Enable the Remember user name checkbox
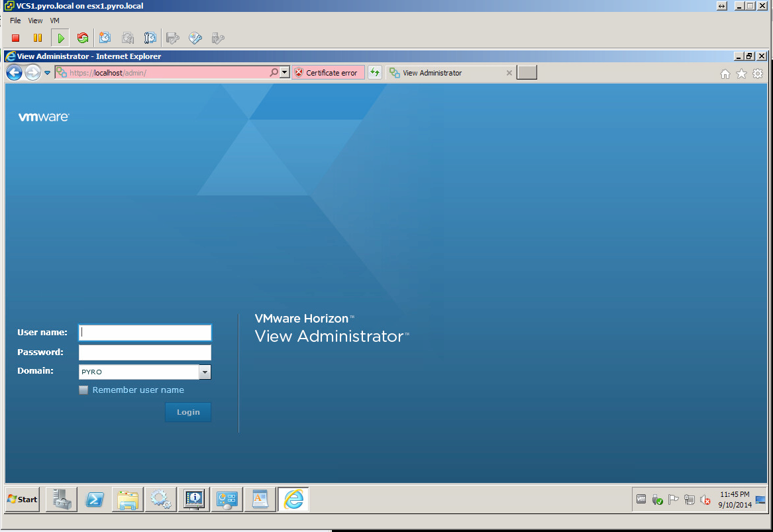Image resolution: width=773 pixels, height=532 pixels. [83, 390]
